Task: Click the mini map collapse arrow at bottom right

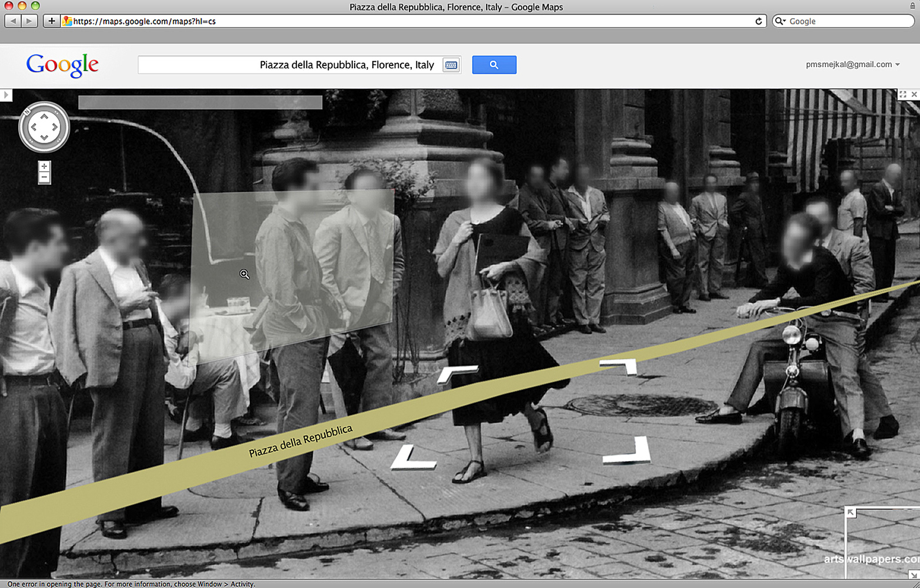Action: [913, 574]
